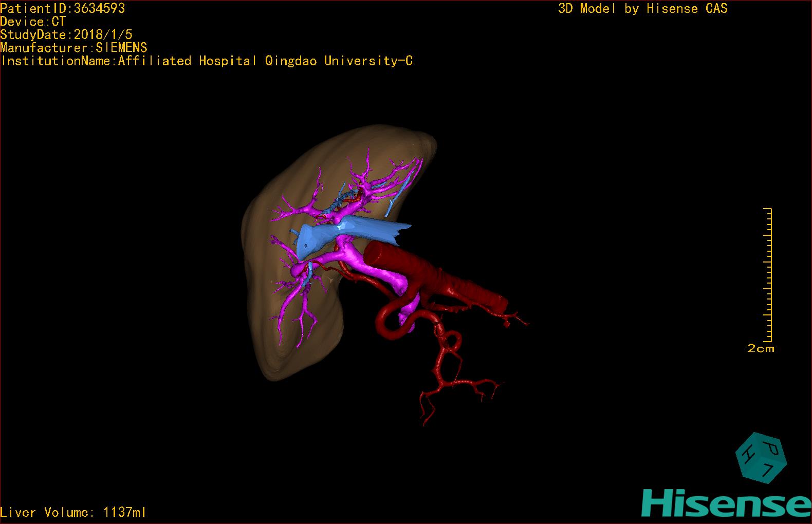812x524 pixels.
Task: Click the PatientID:3634593 text
Action: click(63, 8)
